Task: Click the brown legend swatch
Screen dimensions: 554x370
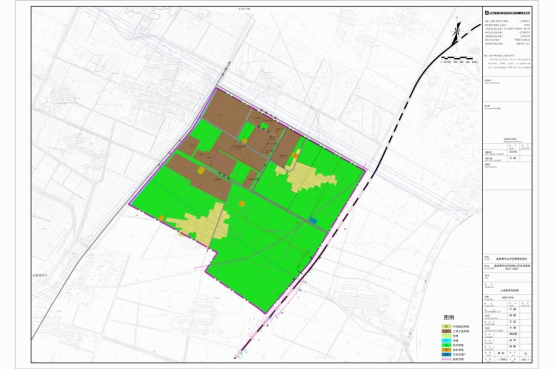Action: (x=447, y=331)
